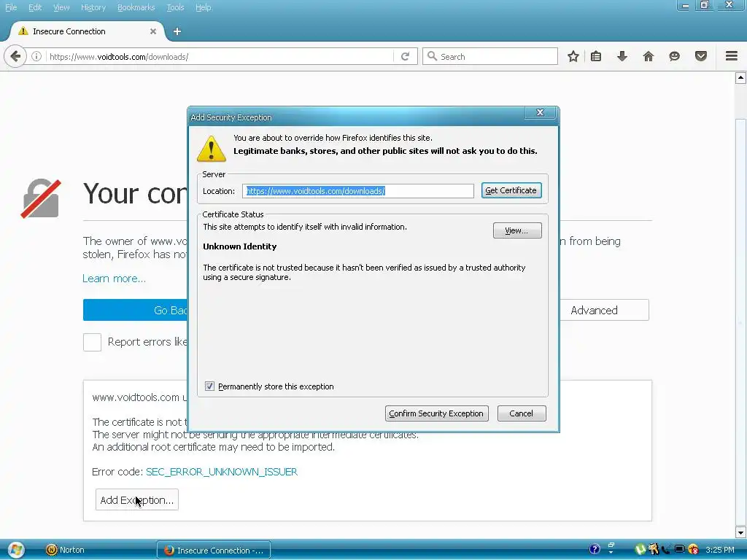Open the Learn more... link

[114, 278]
